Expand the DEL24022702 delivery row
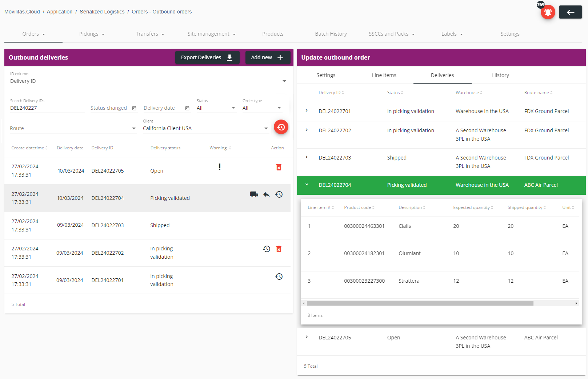 tap(307, 130)
